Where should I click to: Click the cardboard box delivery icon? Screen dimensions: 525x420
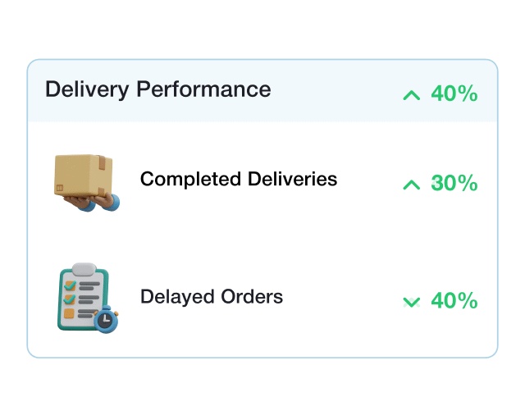pos(87,183)
